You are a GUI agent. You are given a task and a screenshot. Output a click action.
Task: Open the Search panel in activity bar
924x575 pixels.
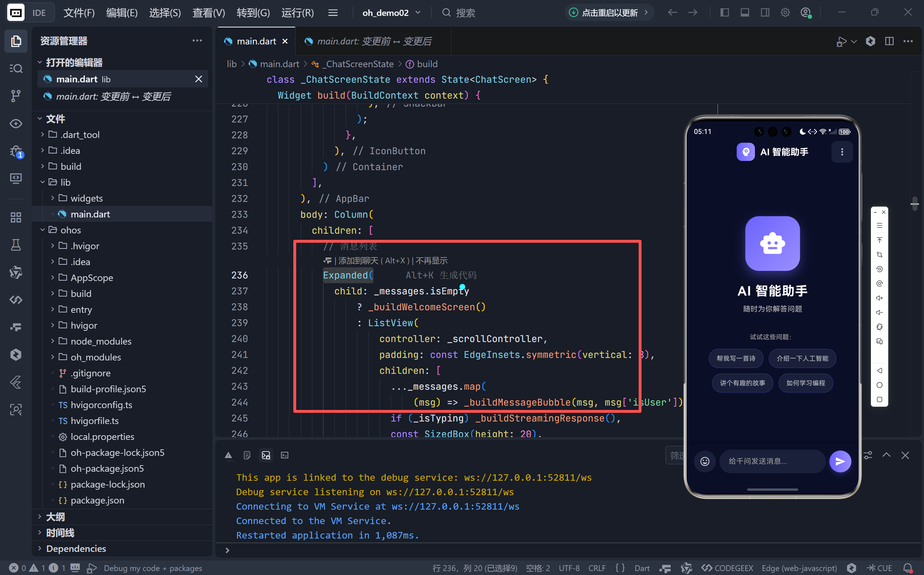[x=16, y=69]
